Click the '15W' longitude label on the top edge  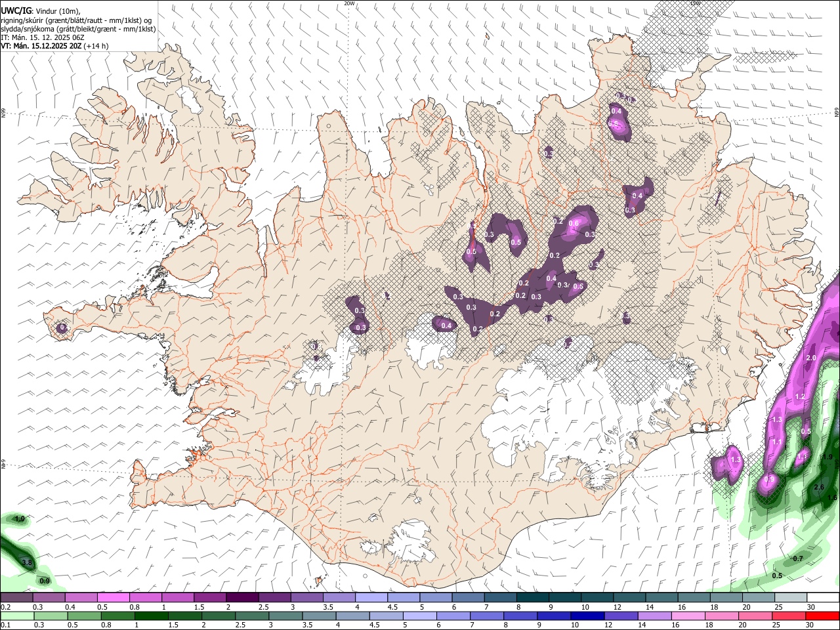pyautogui.click(x=694, y=3)
